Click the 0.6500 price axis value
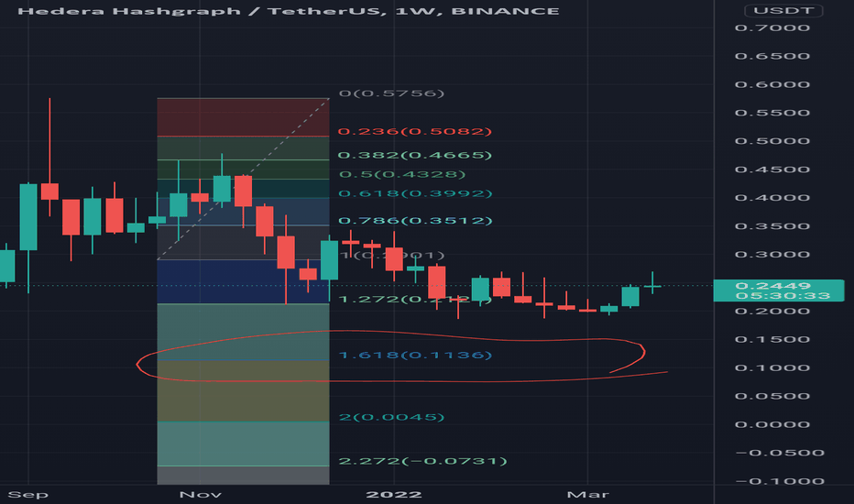The image size is (854, 504). 772,56
